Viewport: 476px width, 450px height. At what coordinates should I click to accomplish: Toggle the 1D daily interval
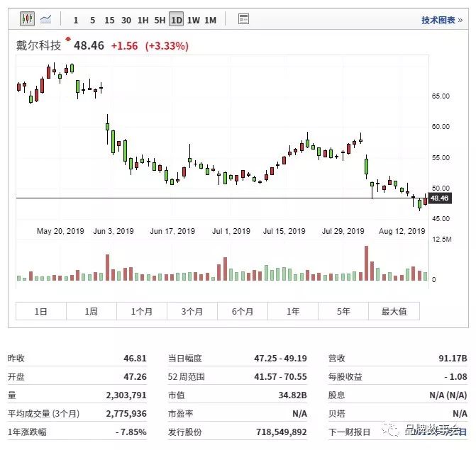[176, 20]
